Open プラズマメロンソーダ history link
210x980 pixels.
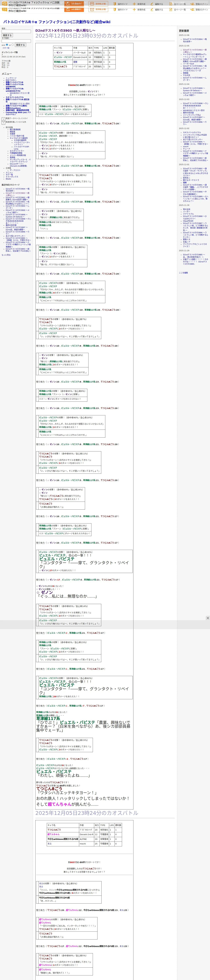click(x=192, y=71)
